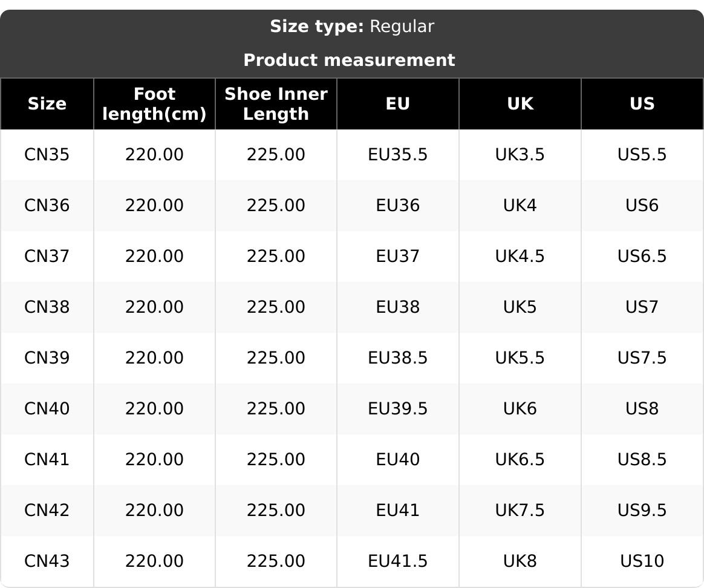Click the EU column header
The height and width of the screenshot is (588, 704).
coord(397,104)
